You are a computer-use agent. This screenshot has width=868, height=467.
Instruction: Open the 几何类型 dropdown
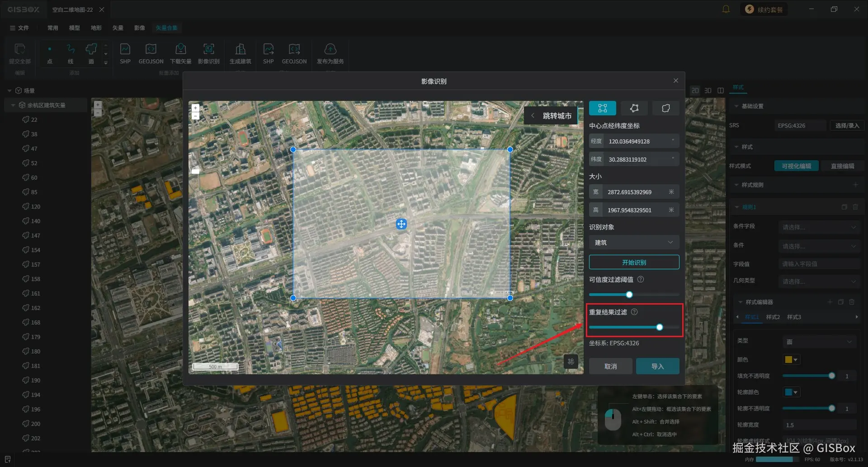click(x=819, y=281)
